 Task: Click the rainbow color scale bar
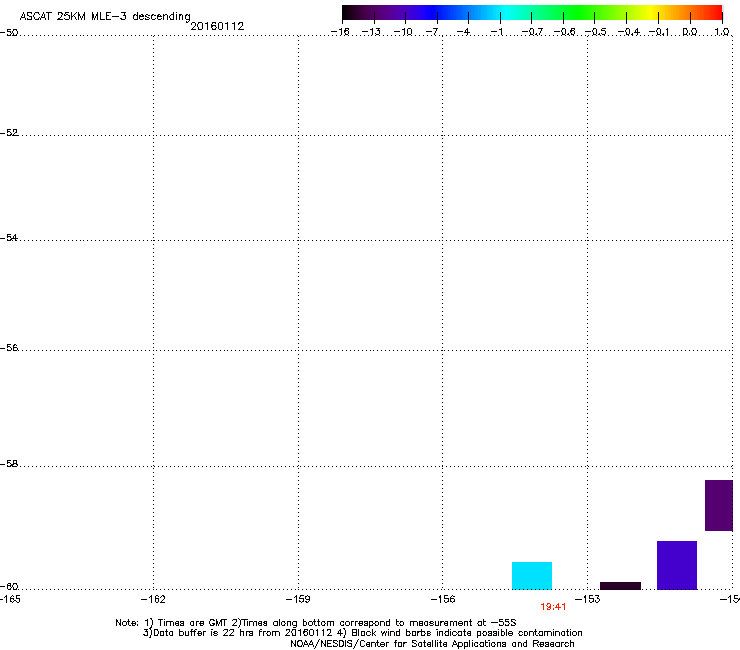pos(532,12)
